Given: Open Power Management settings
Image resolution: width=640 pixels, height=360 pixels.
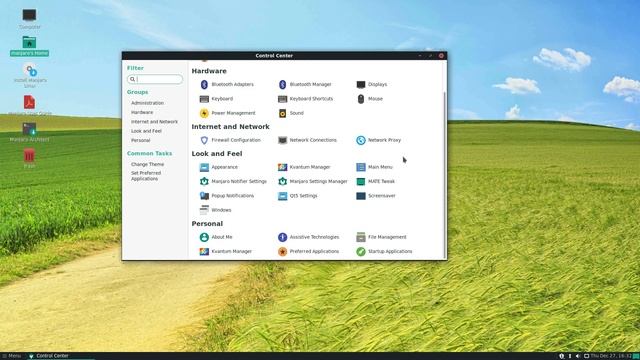Looking at the screenshot, I should [x=227, y=113].
